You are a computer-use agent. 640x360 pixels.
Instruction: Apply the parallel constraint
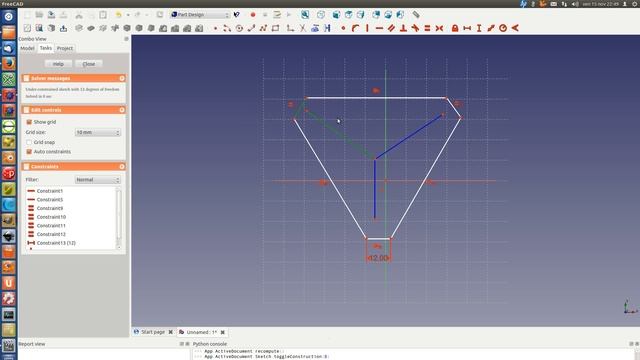(x=391, y=28)
